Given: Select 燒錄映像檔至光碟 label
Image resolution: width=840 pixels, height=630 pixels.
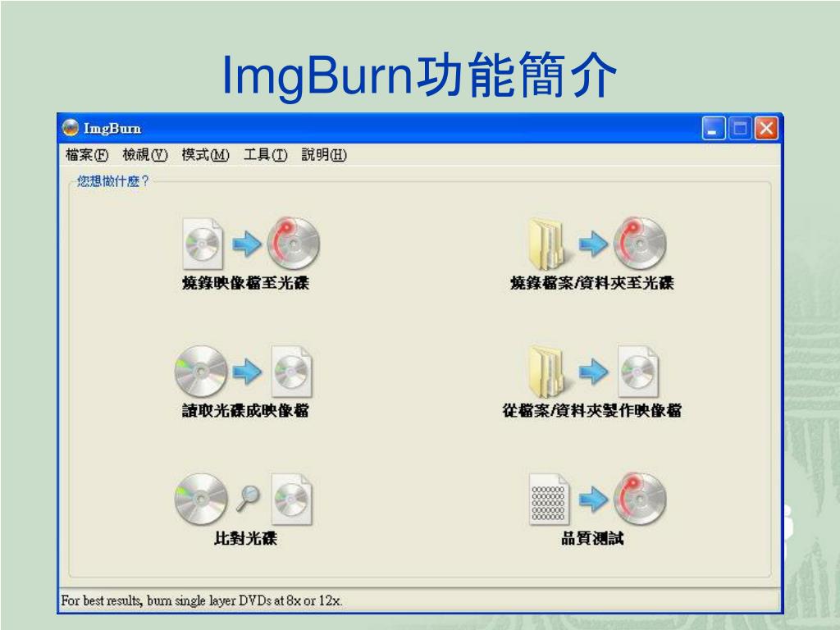Looking at the screenshot, I should 245,283.
